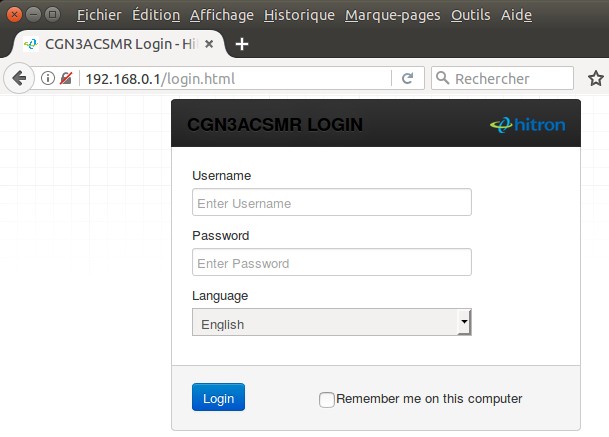The image size is (609, 437).
Task: Toggle Remember me on this computer checkbox
Action: click(327, 399)
